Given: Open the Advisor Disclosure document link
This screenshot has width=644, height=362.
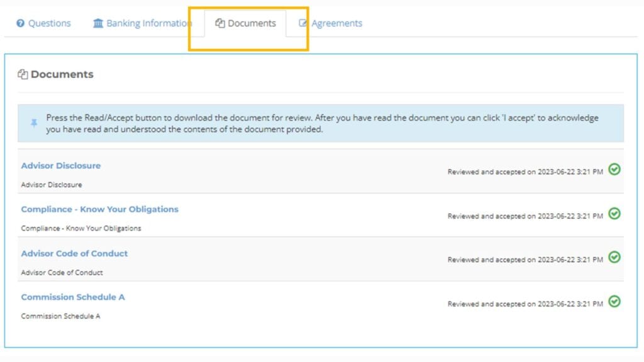Looking at the screenshot, I should coord(60,166).
